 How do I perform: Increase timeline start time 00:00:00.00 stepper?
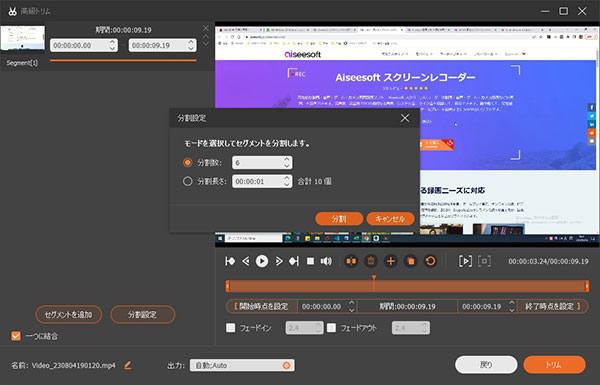(x=352, y=303)
